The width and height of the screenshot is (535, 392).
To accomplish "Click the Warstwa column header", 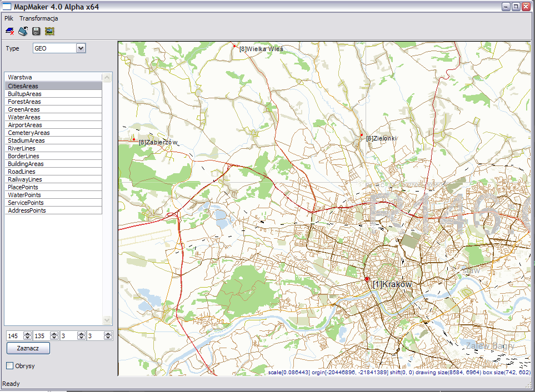I will pyautogui.click(x=53, y=77).
